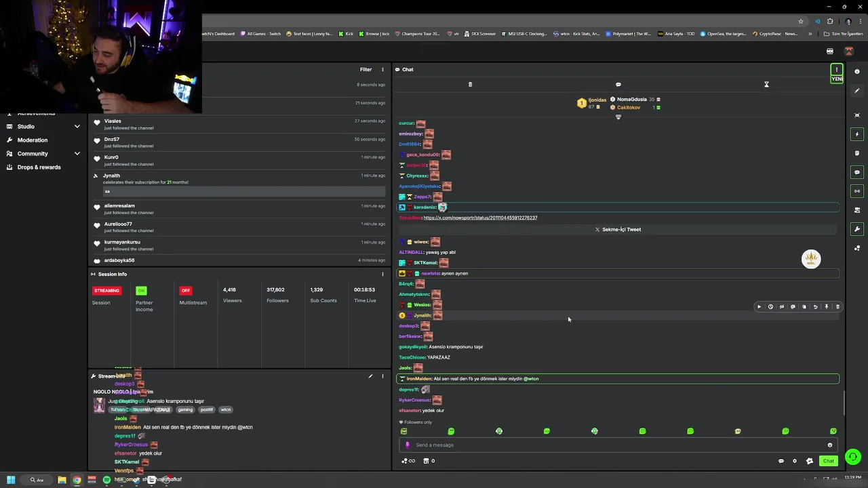Click the pin icon on hovered message
Image resolution: width=868 pixels, height=488 pixels.
(827, 307)
